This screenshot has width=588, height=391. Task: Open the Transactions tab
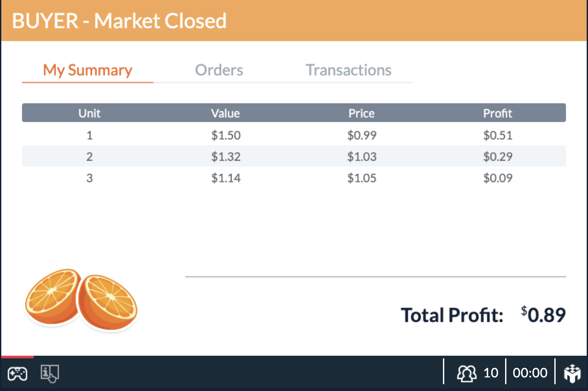click(x=348, y=70)
